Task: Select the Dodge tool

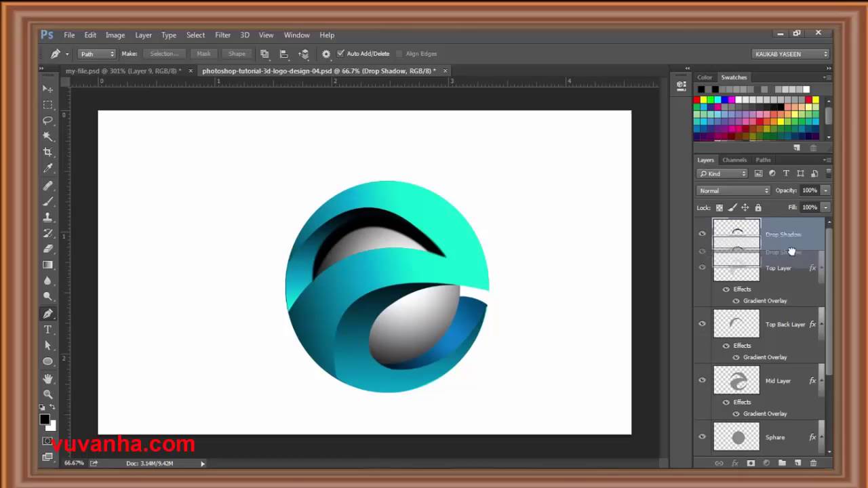Action: coord(47,297)
